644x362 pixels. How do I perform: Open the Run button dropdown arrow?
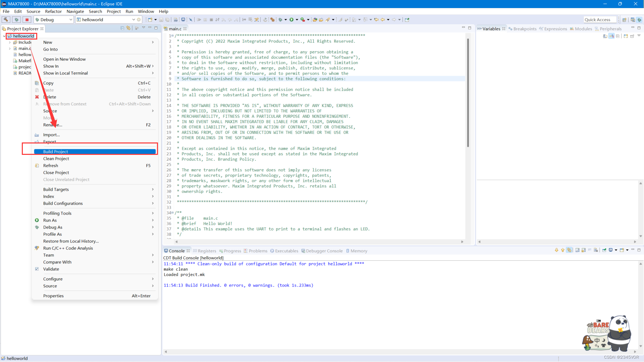coord(297,20)
